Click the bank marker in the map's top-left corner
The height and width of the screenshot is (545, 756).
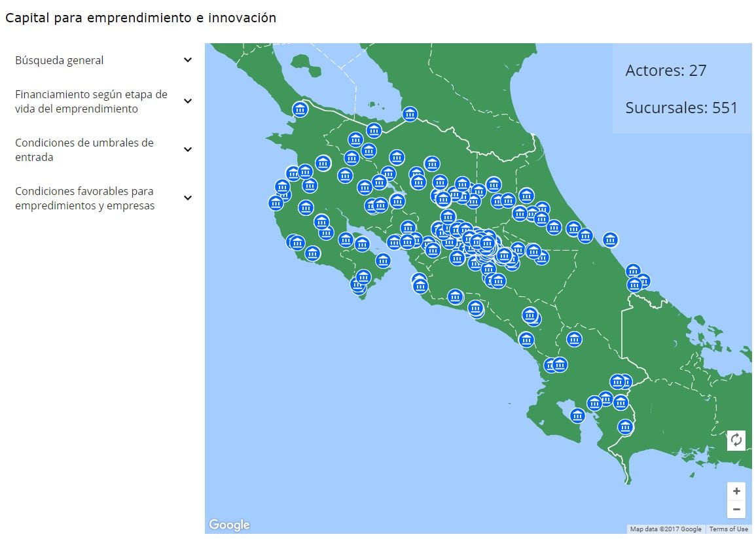(x=300, y=109)
